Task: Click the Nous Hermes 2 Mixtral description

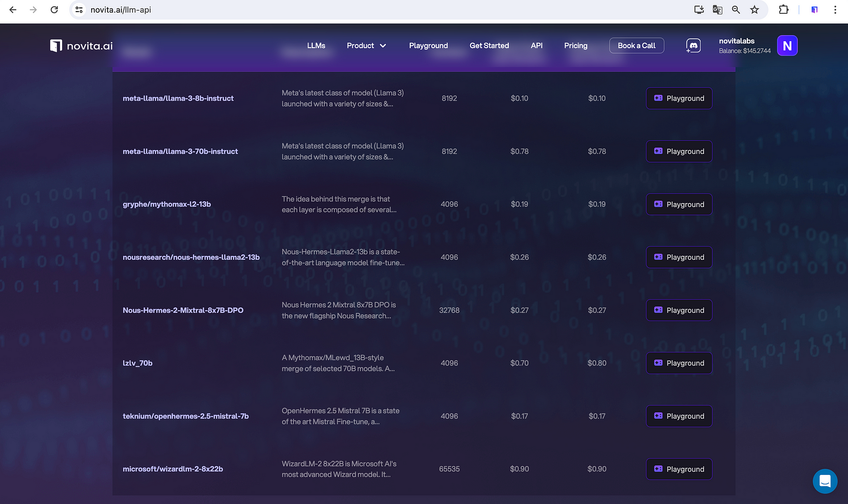Action: click(339, 311)
